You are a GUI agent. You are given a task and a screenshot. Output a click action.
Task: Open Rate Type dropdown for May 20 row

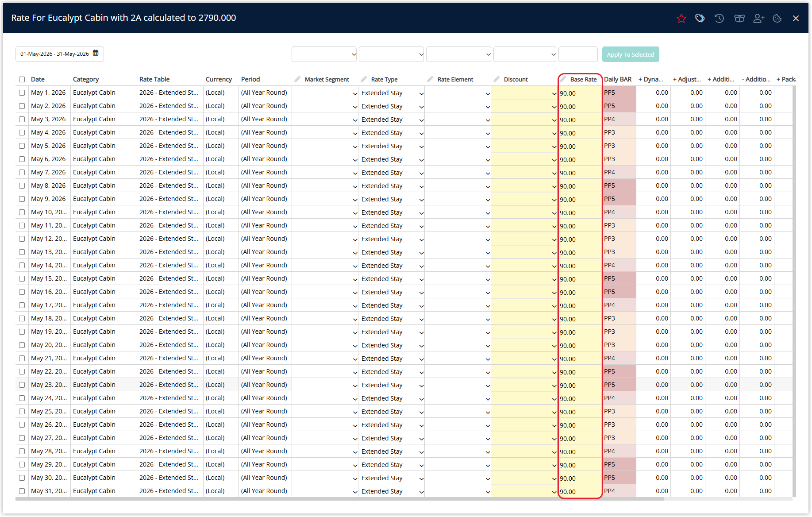tap(392, 345)
